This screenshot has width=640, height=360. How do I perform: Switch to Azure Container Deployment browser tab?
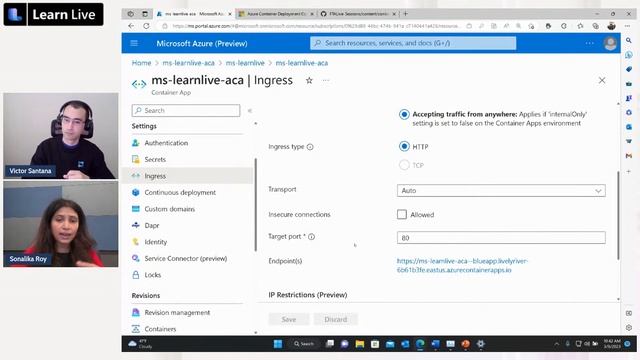point(276,14)
